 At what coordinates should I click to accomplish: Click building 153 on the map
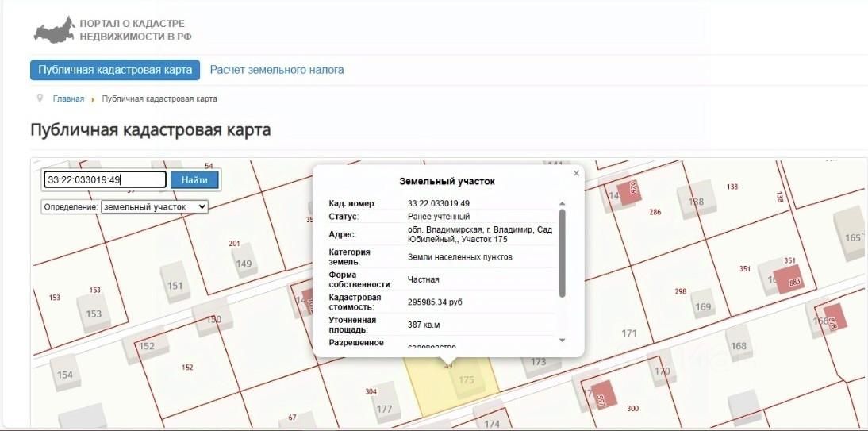tap(93, 311)
